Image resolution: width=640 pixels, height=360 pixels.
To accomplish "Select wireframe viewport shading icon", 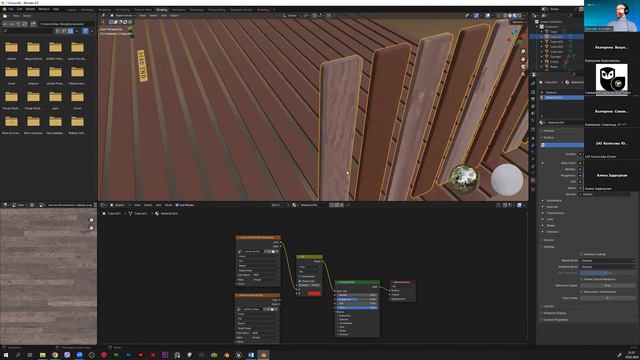I will pos(505,16).
